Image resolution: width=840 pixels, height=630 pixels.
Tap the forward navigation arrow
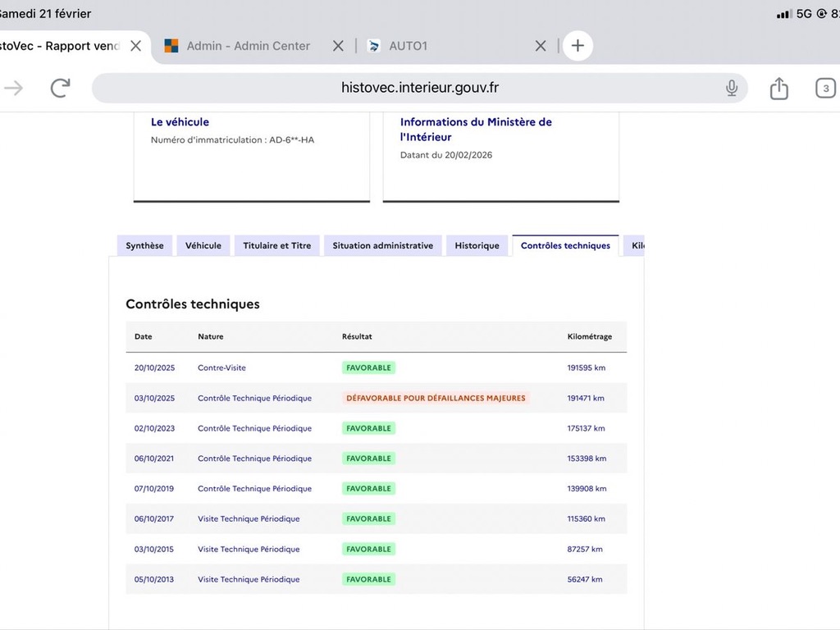tap(14, 89)
